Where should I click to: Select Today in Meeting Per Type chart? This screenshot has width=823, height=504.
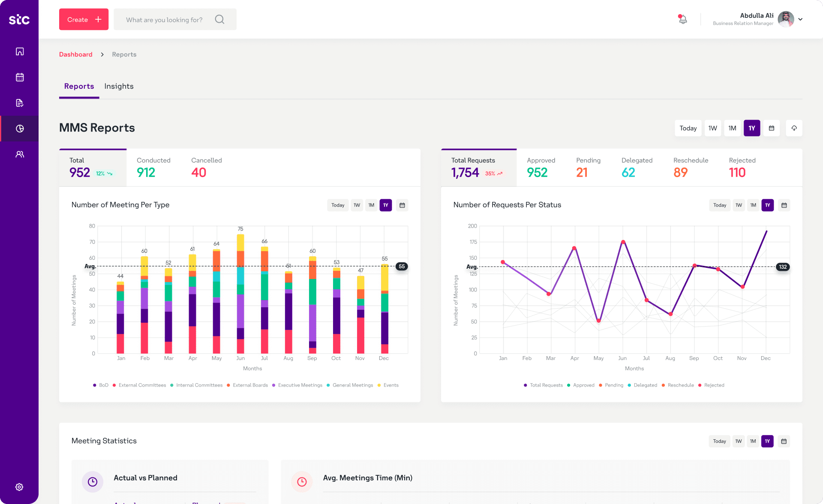(x=338, y=205)
